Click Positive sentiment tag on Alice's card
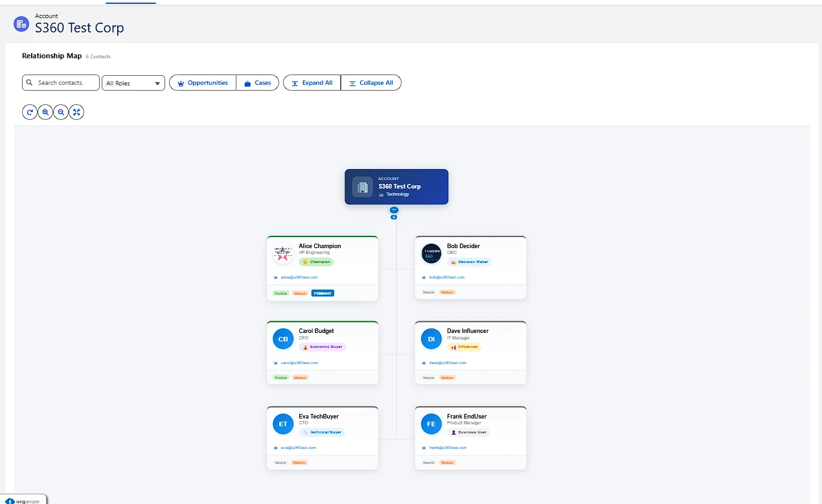Viewport: 822px width, 504px height. pyautogui.click(x=280, y=293)
